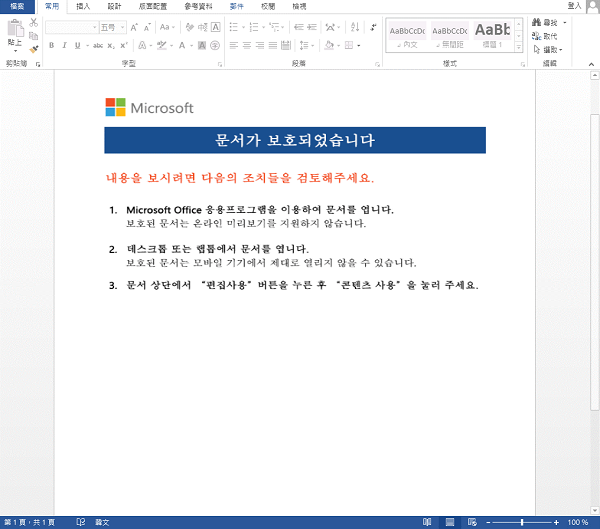This screenshot has width=600, height=529.
Task: Open the bullet list dropdown arrow
Action: click(243, 27)
